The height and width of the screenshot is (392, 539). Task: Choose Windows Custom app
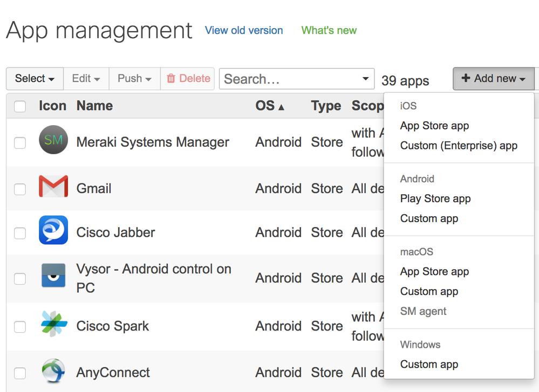pyautogui.click(x=429, y=364)
